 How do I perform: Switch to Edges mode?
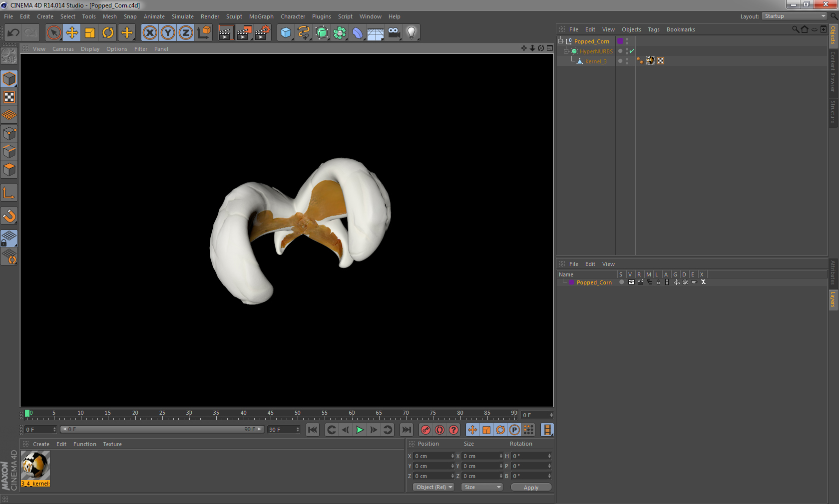coord(9,152)
